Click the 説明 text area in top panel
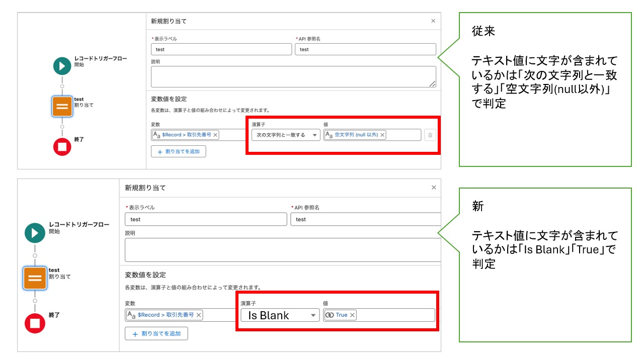This screenshot has width=644, height=362. tap(293, 76)
